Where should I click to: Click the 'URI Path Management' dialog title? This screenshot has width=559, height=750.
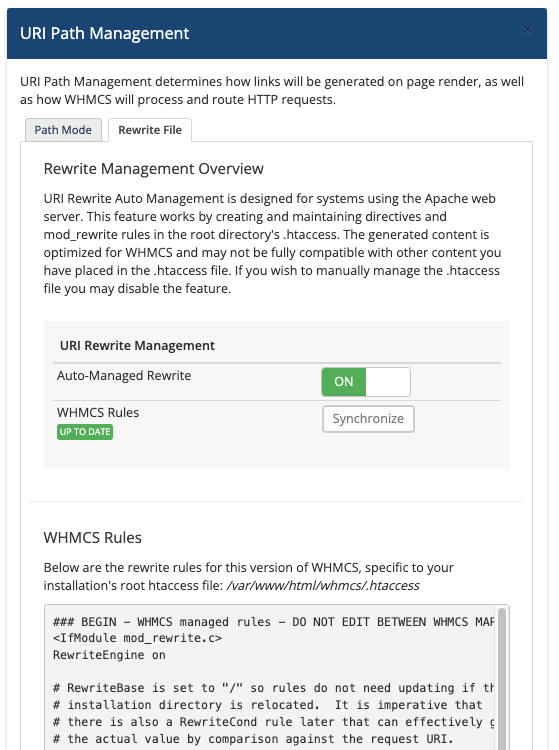click(105, 33)
